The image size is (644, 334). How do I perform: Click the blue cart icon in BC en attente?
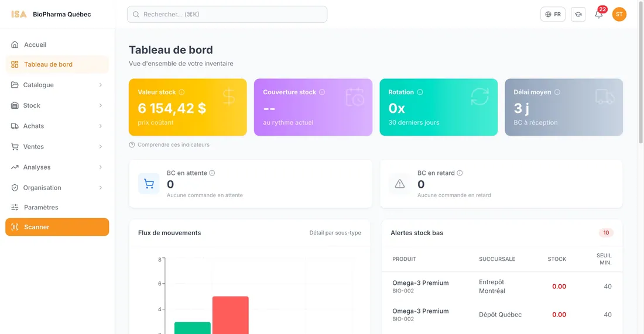pyautogui.click(x=149, y=184)
